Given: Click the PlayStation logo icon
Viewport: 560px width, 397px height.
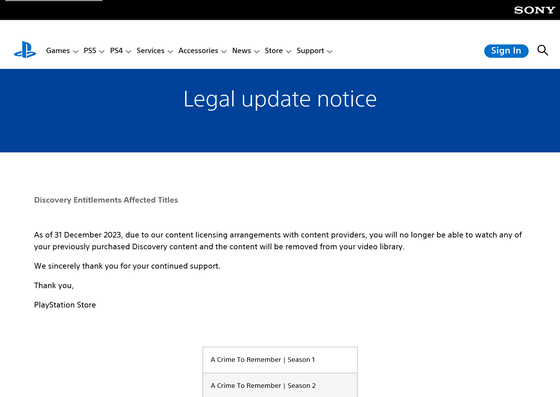Looking at the screenshot, I should click(25, 50).
